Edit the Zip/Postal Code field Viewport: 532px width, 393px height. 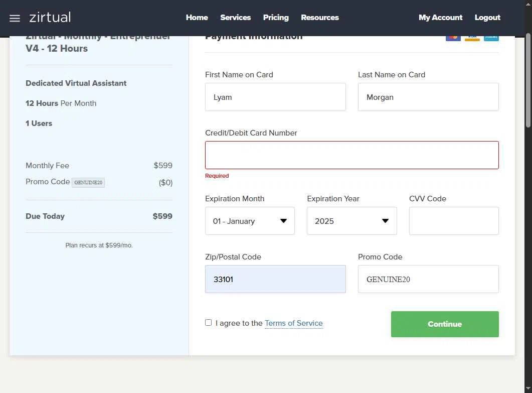pos(275,279)
